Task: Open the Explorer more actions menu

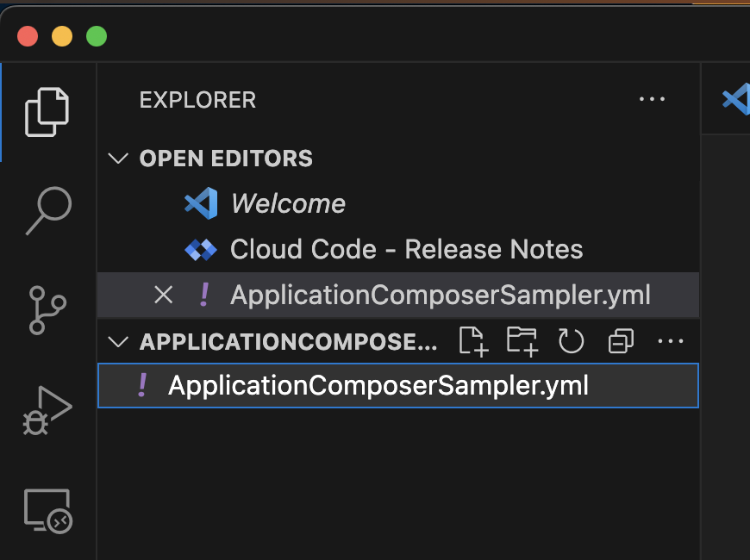Action: [652, 99]
